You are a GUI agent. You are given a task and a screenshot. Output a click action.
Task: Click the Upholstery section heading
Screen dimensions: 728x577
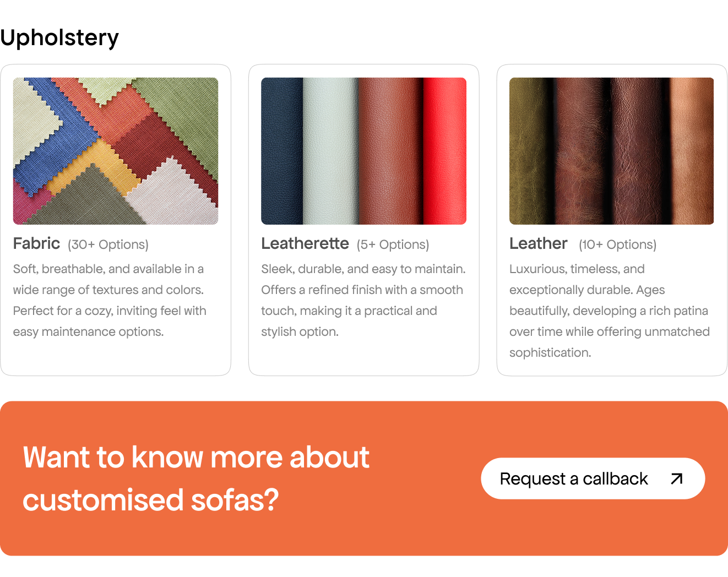click(59, 38)
